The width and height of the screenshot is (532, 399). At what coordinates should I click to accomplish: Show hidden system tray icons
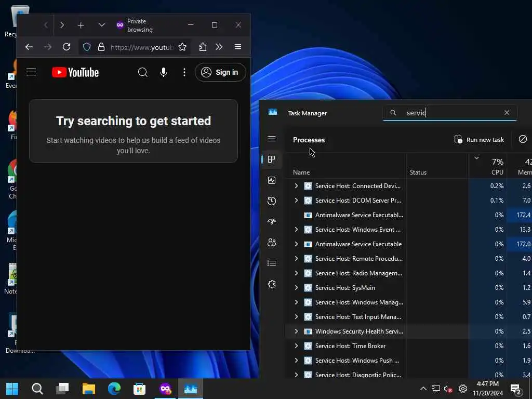coord(423,389)
